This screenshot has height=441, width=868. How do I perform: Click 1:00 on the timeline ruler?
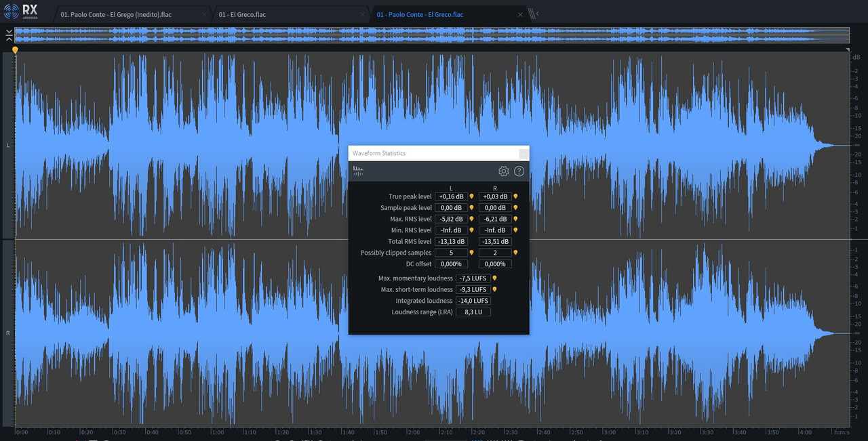pyautogui.click(x=217, y=432)
